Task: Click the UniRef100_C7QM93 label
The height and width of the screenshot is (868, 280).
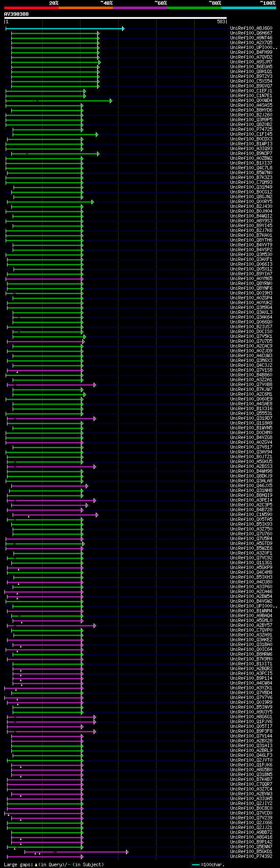Action: click(x=251, y=183)
